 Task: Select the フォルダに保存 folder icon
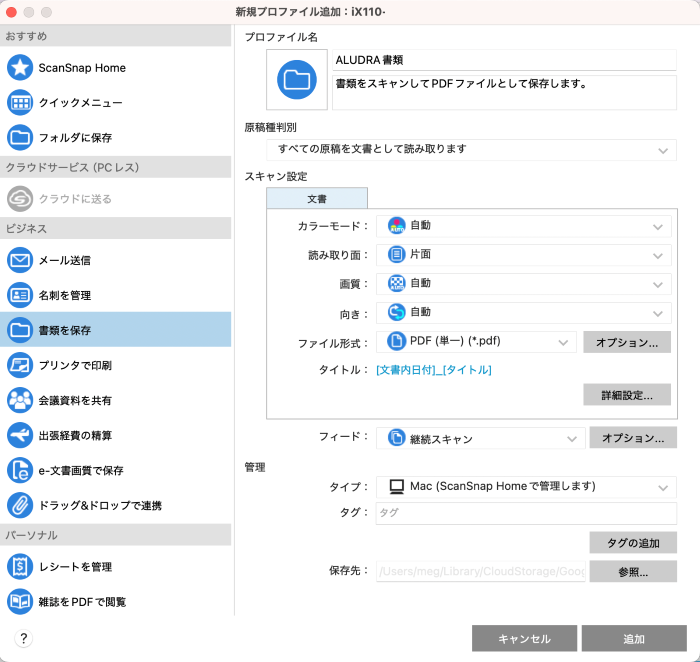coord(20,137)
